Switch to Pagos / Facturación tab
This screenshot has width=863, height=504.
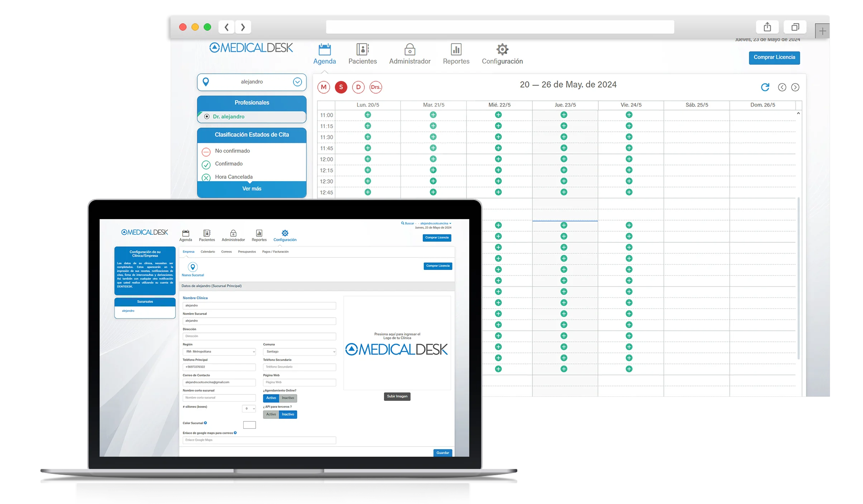(275, 252)
